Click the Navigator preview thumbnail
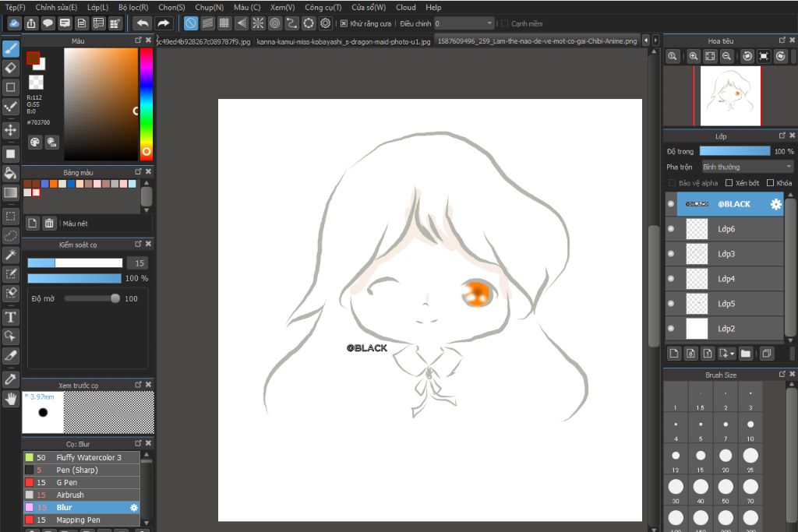 click(729, 96)
